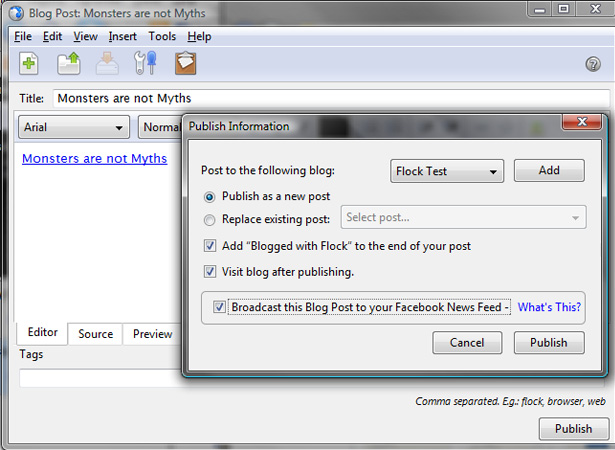Image resolution: width=615 pixels, height=450 pixels.
Task: Uncheck Add "Blogged with Flock" checkbox
Action: 210,246
